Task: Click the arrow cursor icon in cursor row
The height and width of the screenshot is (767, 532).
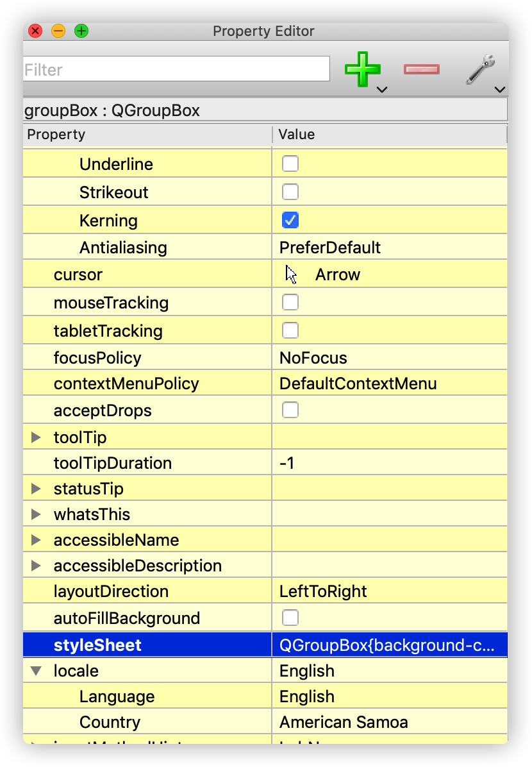Action: tap(291, 274)
